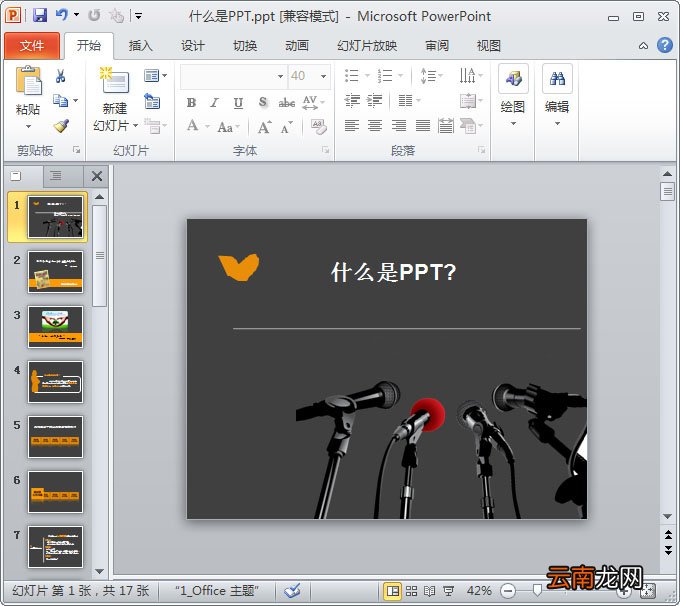Image resolution: width=680 pixels, height=606 pixels.
Task: Select slide 7 thumbnail
Action: click(x=55, y=547)
